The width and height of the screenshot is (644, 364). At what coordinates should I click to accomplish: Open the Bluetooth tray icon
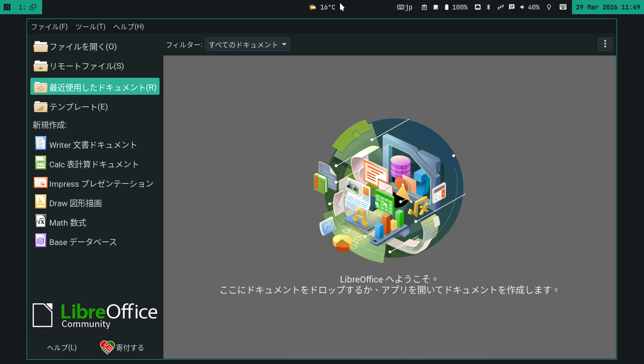coord(489,7)
